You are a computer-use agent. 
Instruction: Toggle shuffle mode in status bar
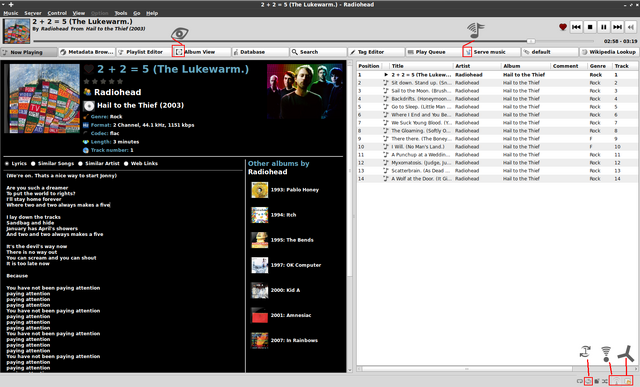[x=604, y=381]
